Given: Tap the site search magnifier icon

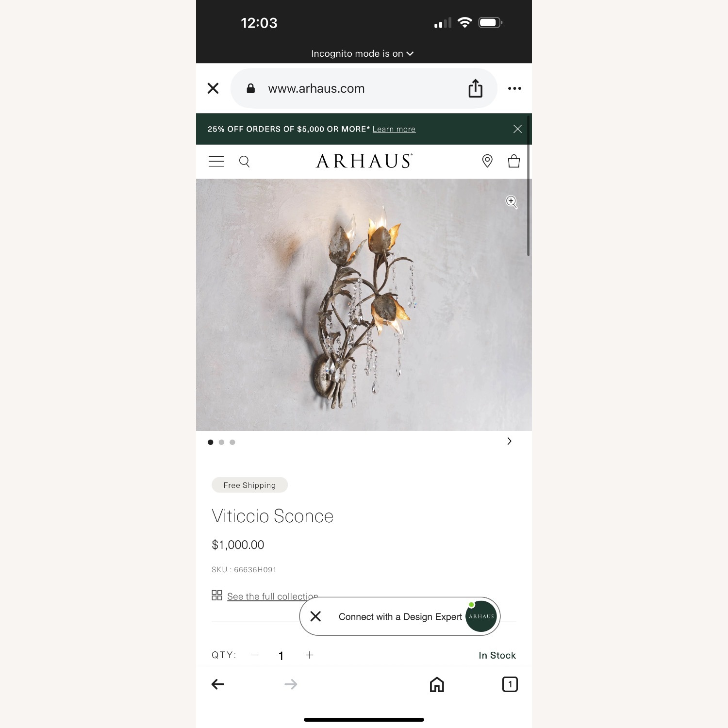Looking at the screenshot, I should (x=245, y=162).
